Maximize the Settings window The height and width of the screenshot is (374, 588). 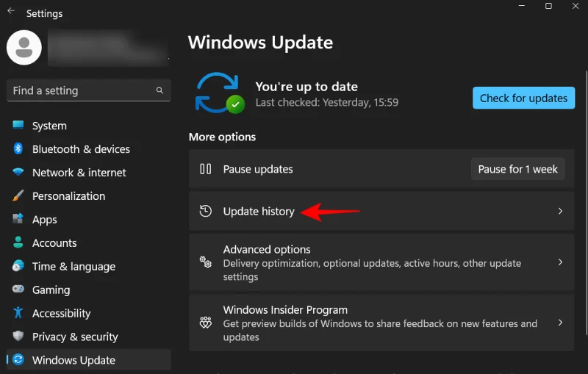coord(548,6)
